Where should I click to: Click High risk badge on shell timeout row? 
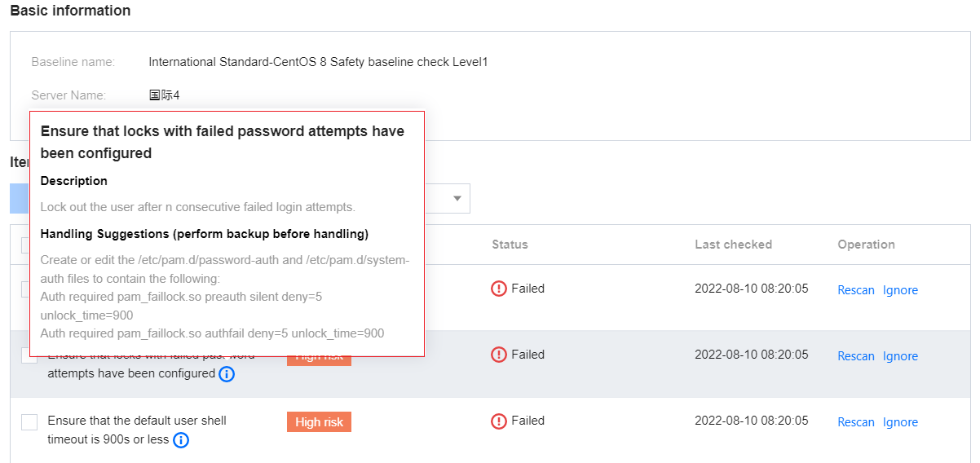coord(319,421)
